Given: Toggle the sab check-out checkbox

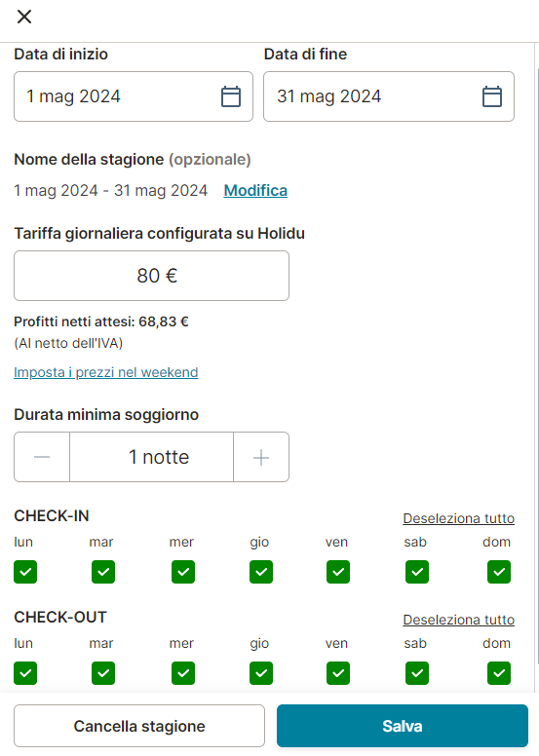Looking at the screenshot, I should [x=417, y=673].
